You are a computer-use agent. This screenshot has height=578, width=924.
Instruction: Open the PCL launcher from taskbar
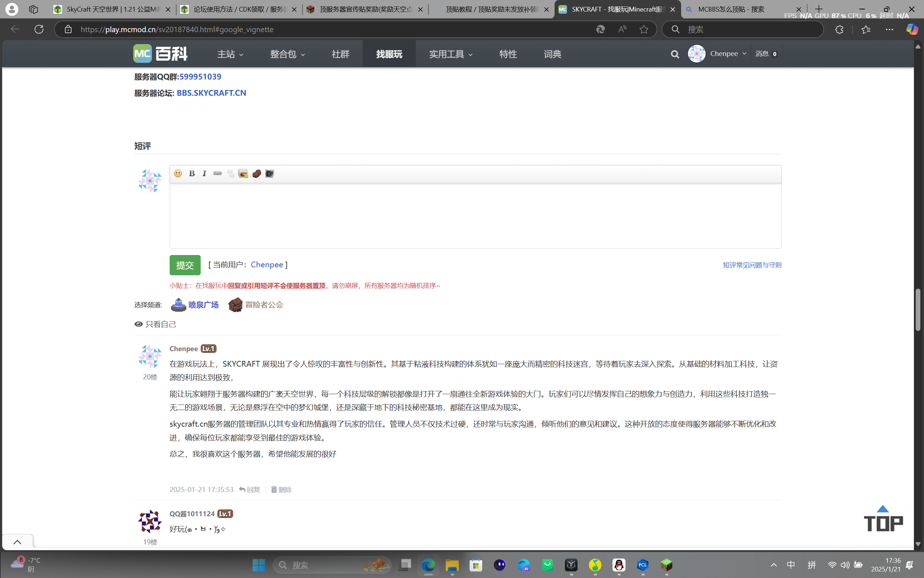[x=642, y=565]
